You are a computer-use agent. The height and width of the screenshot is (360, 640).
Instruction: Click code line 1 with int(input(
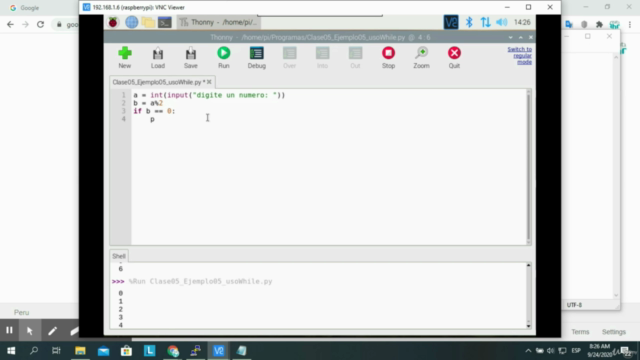(209, 95)
